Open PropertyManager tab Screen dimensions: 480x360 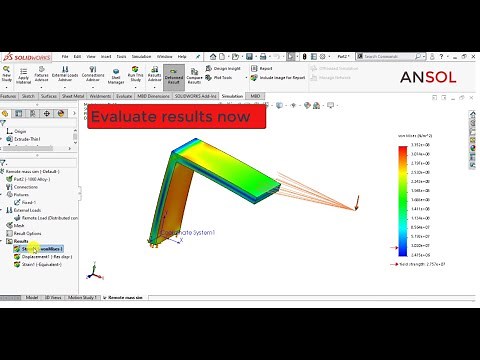click(x=19, y=114)
